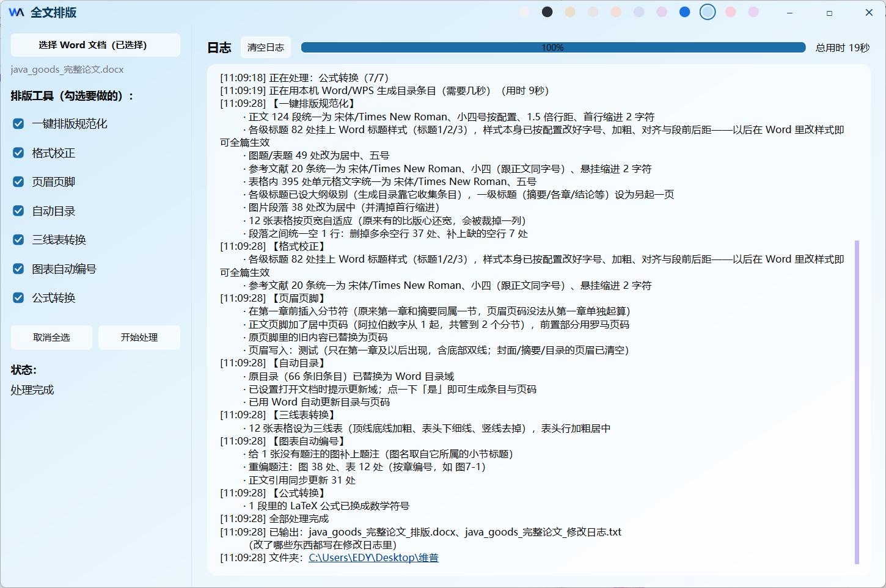Click the 已输出 output files log line

[x=421, y=532]
